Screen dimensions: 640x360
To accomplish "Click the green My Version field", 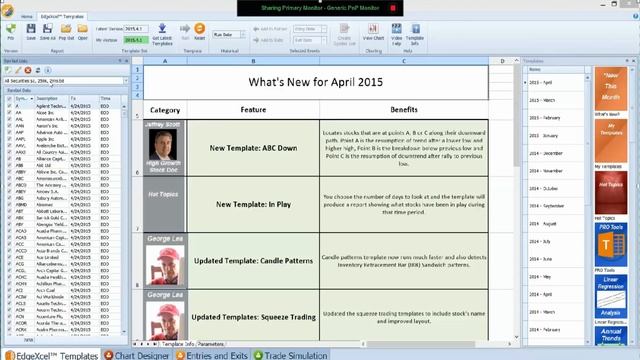I will tap(136, 40).
